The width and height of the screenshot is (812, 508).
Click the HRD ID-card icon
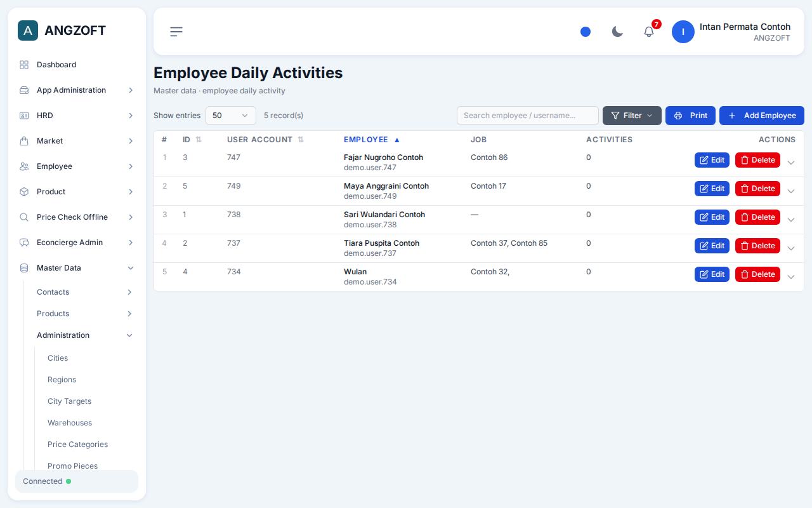pos(24,116)
